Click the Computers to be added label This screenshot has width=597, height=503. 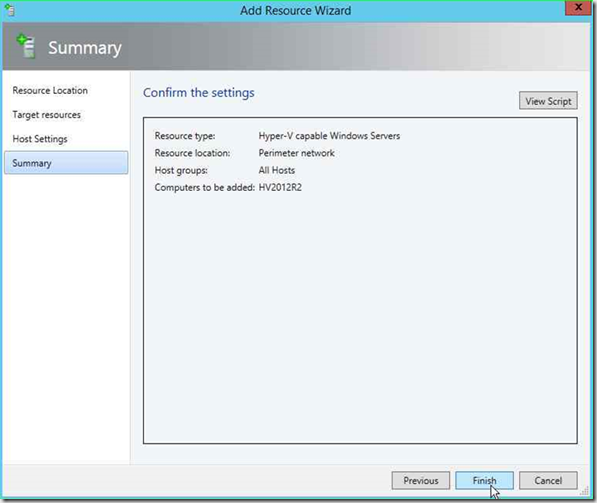point(204,187)
